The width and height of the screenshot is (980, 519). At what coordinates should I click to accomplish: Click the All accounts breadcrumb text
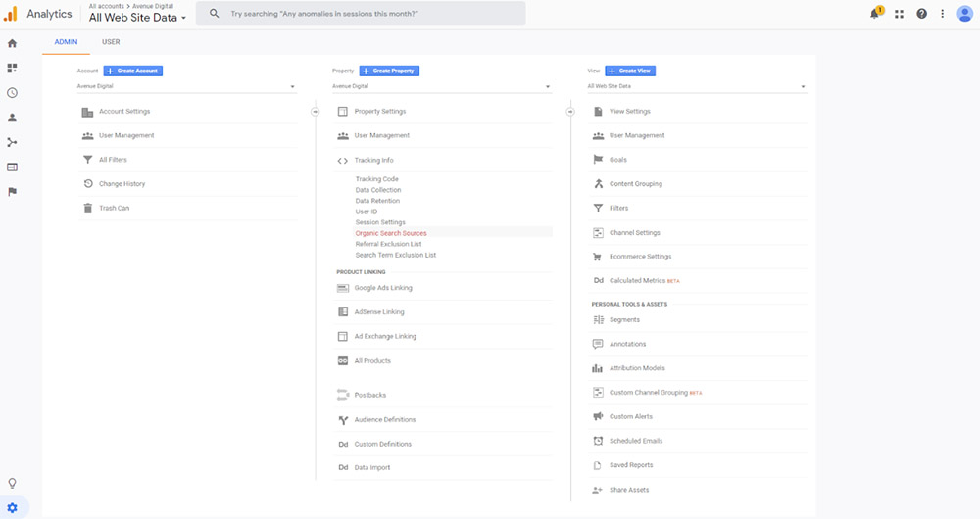click(x=106, y=6)
